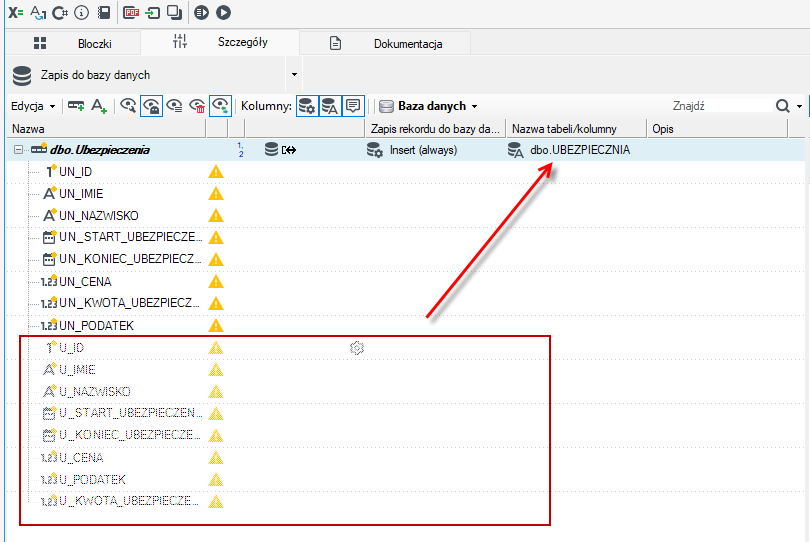The image size is (810, 542).
Task: Open the C# script icon
Action: tap(60, 12)
